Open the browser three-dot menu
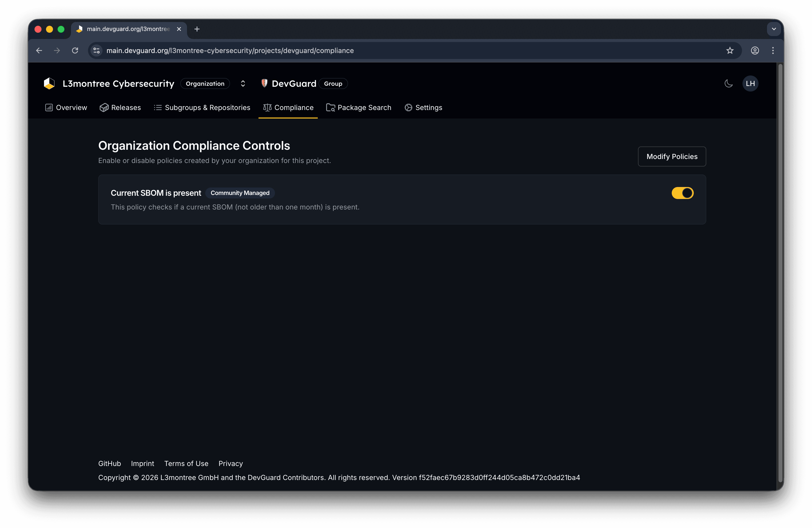Viewport: 812px width, 528px height. click(x=773, y=50)
